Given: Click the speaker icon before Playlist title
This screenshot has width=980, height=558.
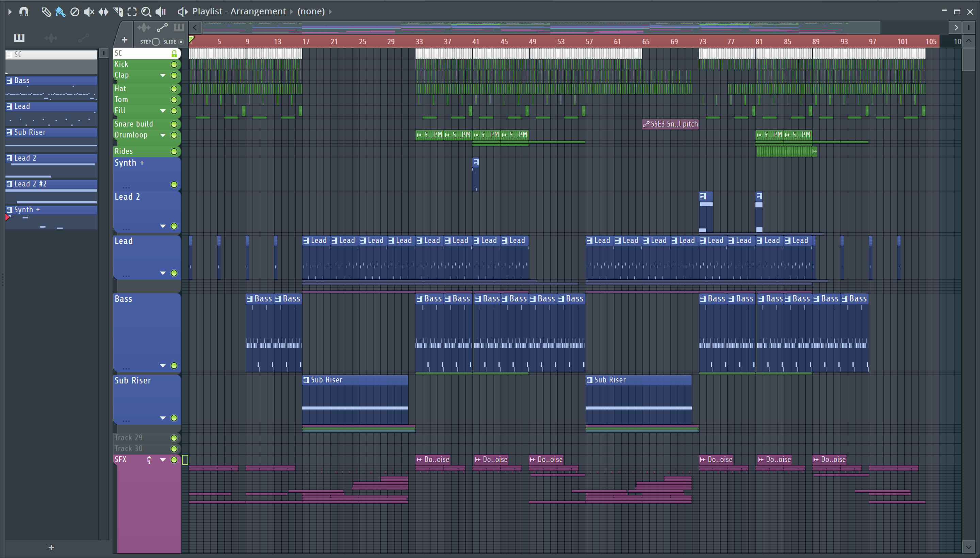Looking at the screenshot, I should (182, 12).
